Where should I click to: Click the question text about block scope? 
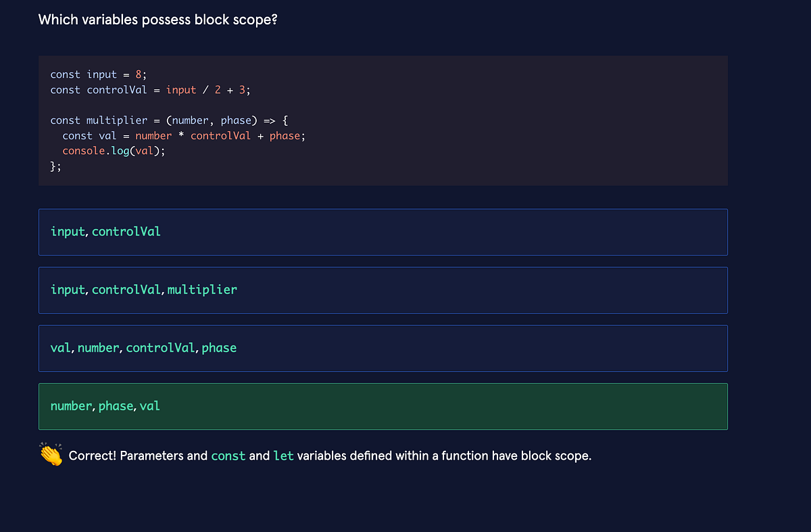[x=157, y=20]
